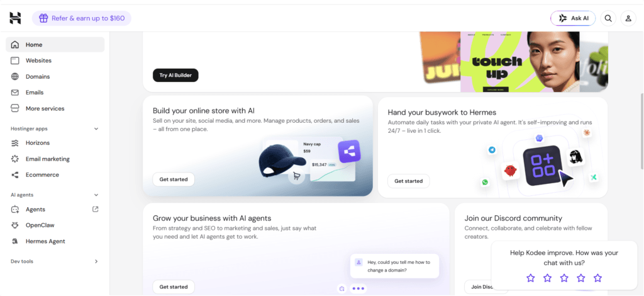Click the purple ecommerce icon on store card
Image resolution: width=644 pixels, height=296 pixels.
(349, 151)
